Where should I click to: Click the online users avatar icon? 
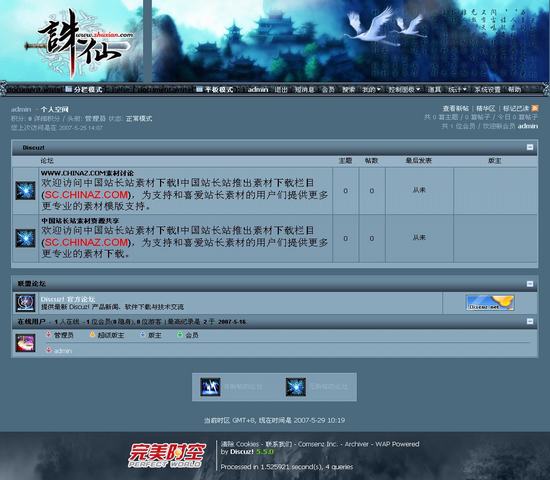[x=25, y=343]
